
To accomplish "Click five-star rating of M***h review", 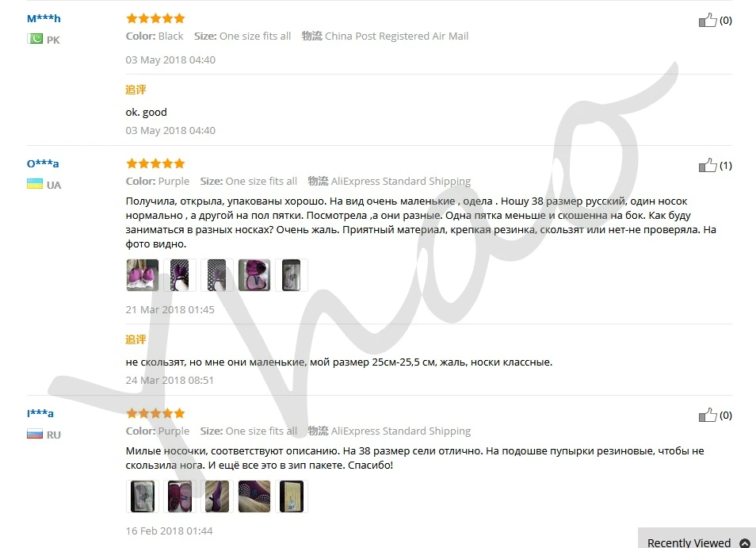I will (x=155, y=18).
